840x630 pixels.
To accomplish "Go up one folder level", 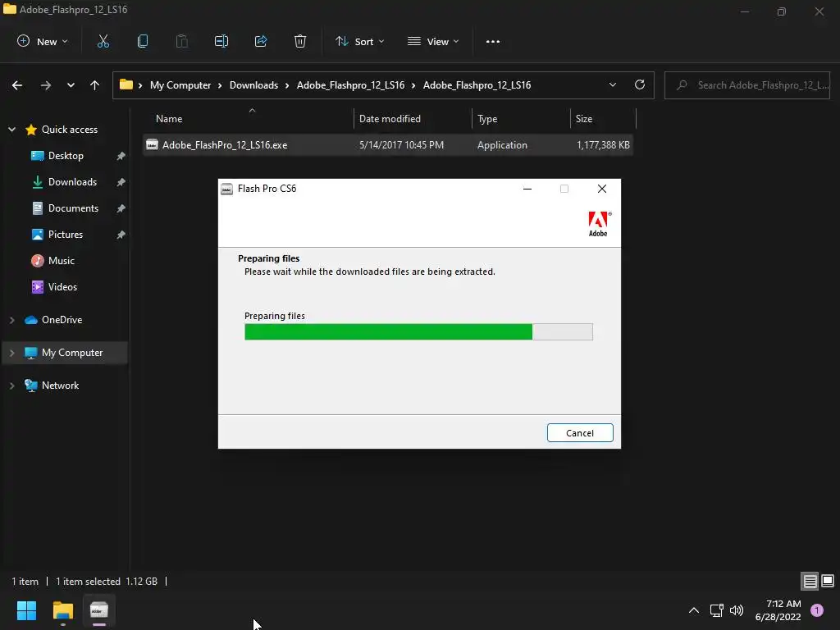I will click(x=95, y=85).
